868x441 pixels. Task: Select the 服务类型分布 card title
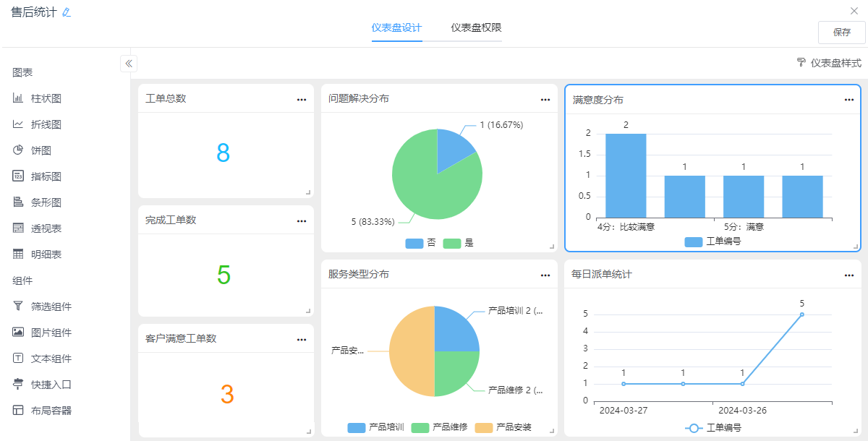click(359, 275)
